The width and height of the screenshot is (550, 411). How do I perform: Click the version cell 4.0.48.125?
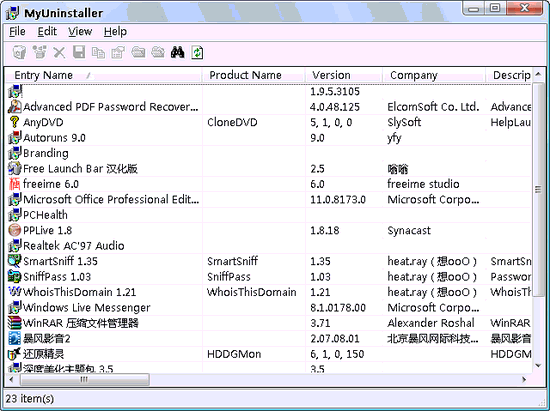point(335,107)
